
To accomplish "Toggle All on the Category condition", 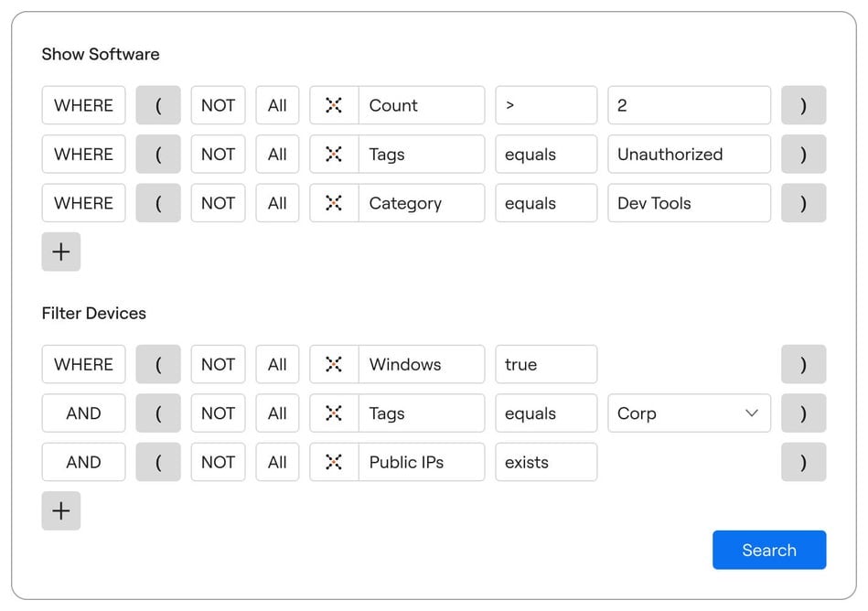I will 277,203.
